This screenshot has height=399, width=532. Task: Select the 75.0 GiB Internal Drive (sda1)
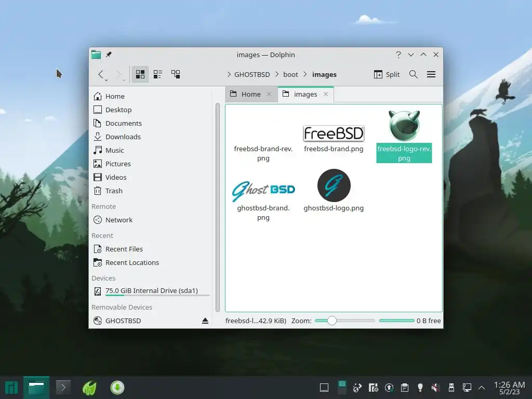pyautogui.click(x=151, y=291)
